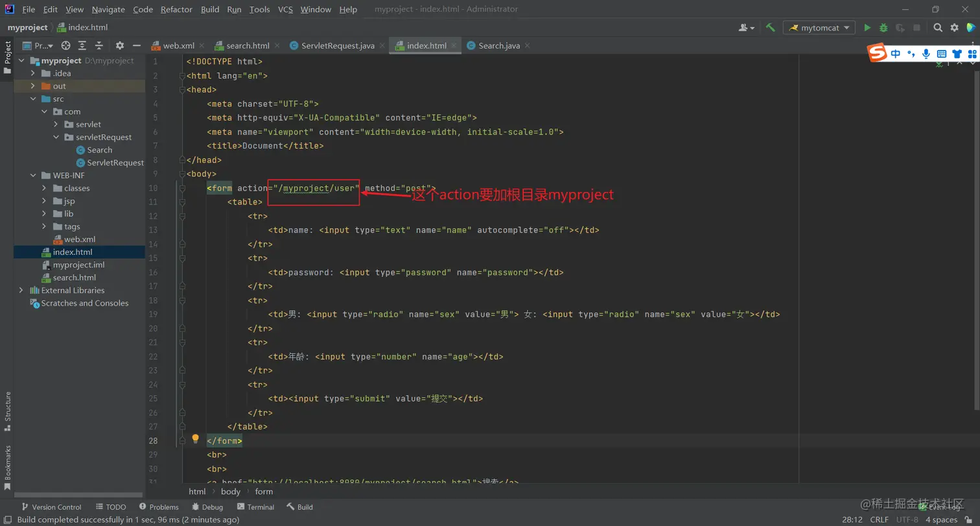Click the body breadcrumb in the editor
The width and height of the screenshot is (980, 526).
(231, 491)
